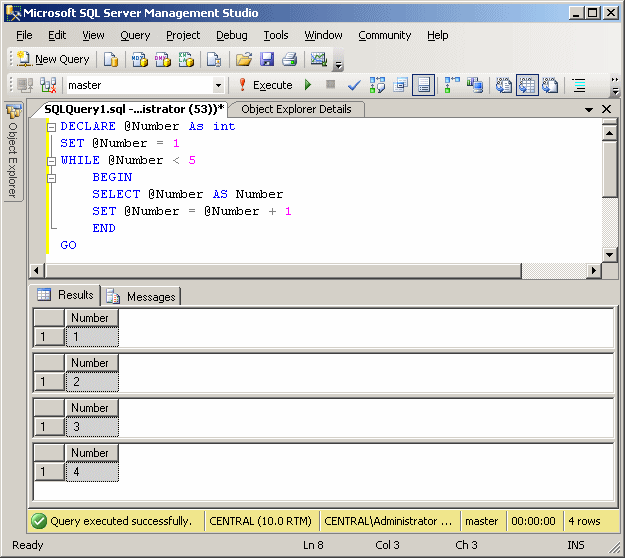This screenshot has width=625, height=558.
Task: Click the Open File folder icon
Action: pyautogui.click(x=244, y=59)
